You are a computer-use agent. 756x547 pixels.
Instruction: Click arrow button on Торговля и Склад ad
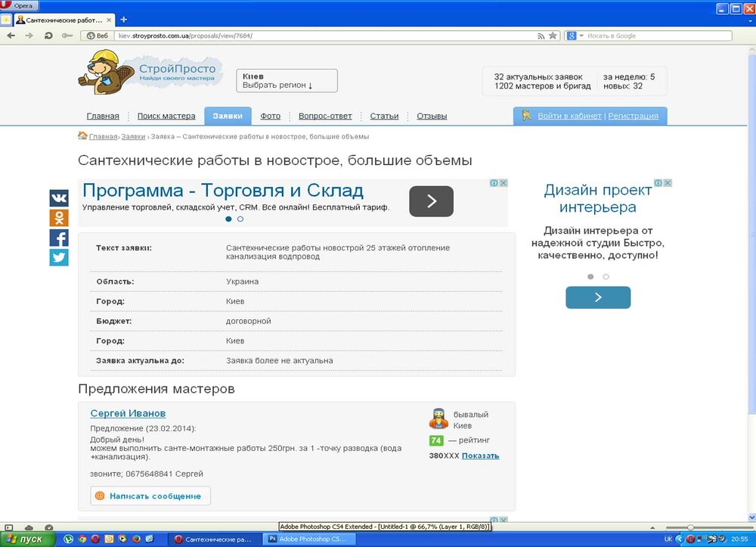click(x=431, y=201)
